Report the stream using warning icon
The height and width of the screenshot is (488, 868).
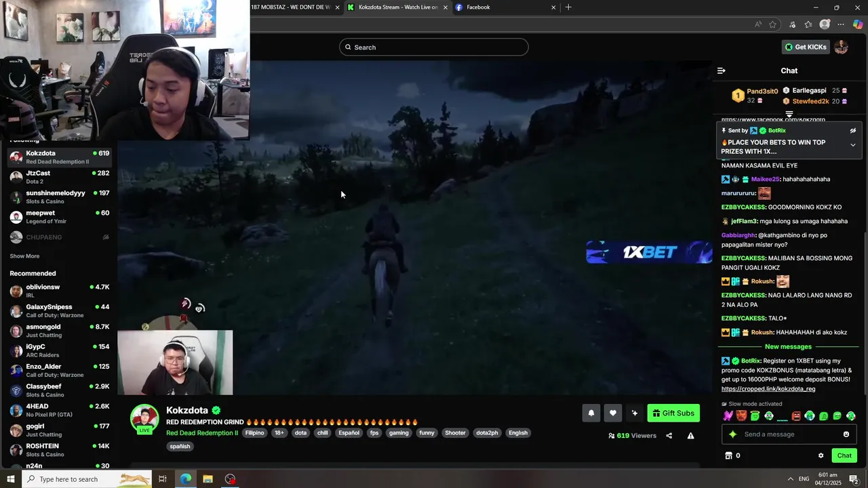coord(690,436)
